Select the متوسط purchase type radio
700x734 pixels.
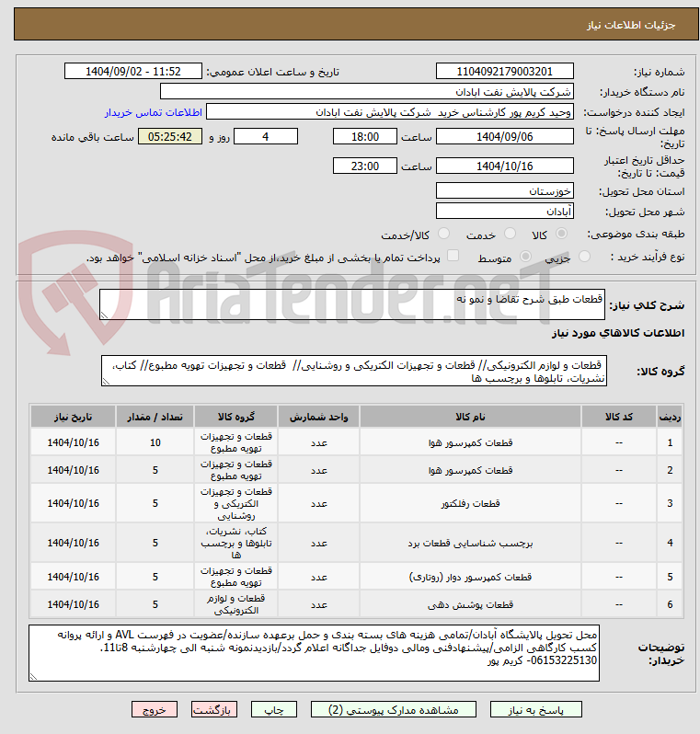pyautogui.click(x=525, y=257)
